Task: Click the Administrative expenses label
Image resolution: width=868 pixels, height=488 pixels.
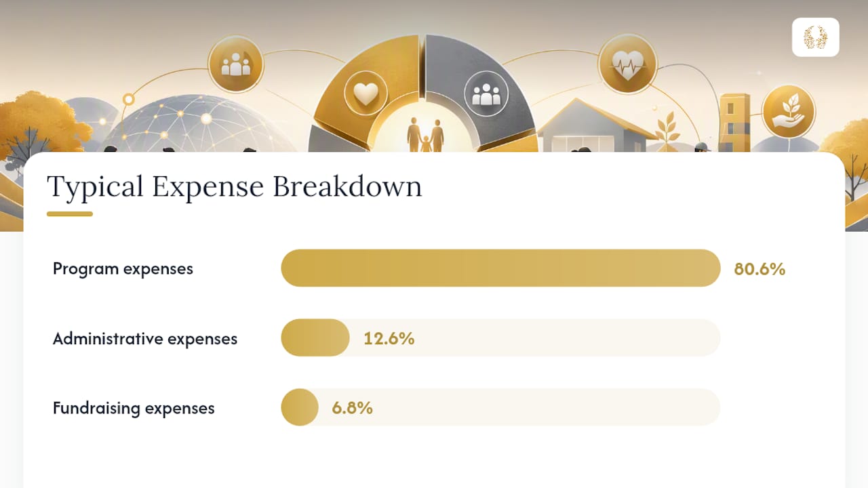Action: point(145,338)
